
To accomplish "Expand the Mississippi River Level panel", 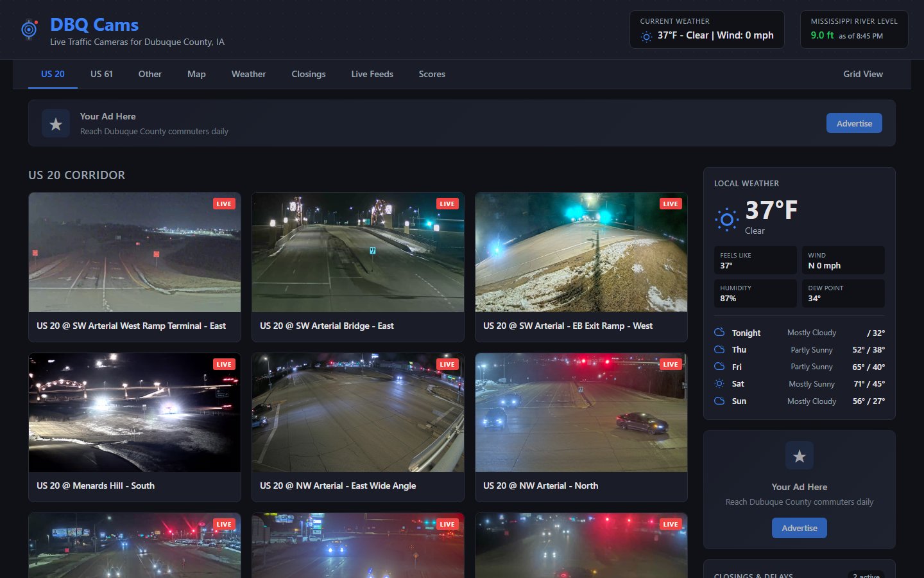I will (854, 29).
